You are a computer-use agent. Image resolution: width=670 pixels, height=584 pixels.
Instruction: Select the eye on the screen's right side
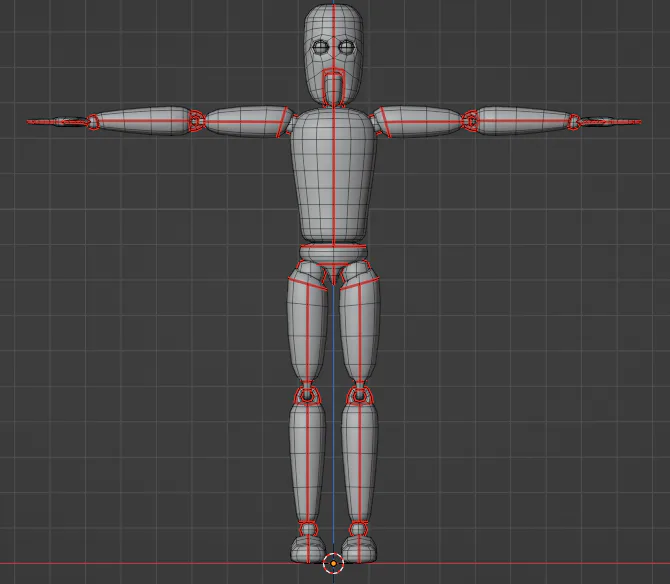347,47
